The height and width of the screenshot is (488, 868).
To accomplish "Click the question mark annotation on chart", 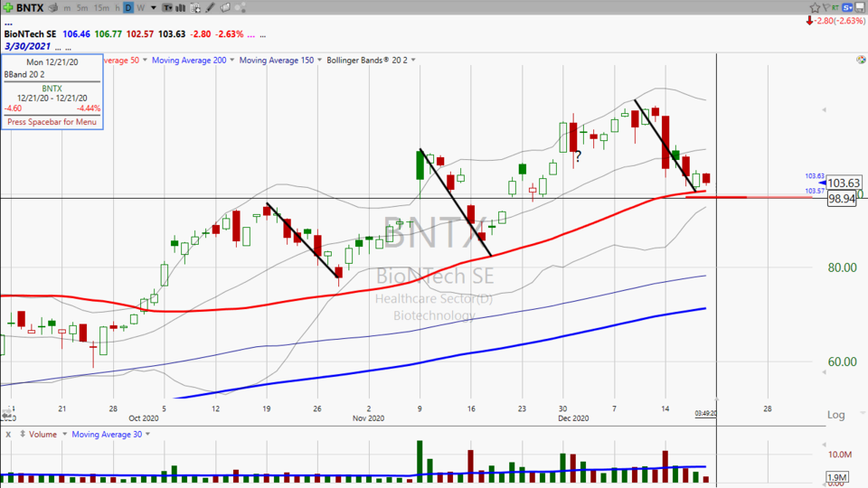I will tap(578, 156).
